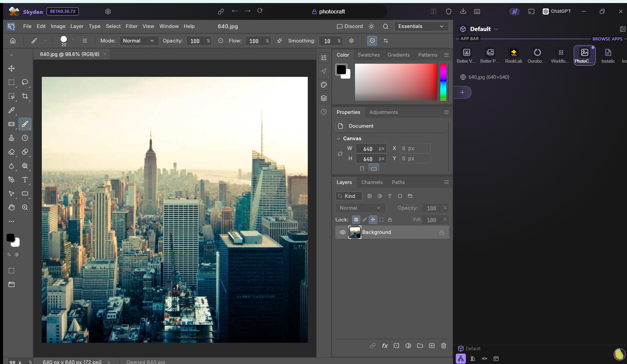This screenshot has height=364, width=627.
Task: Open the Filter menu
Action: (131, 26)
